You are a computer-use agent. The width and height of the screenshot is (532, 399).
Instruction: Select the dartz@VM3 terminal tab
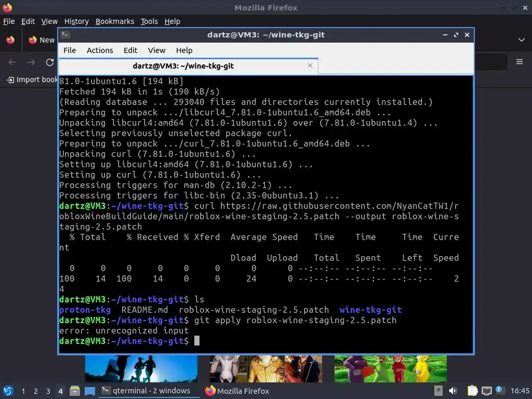point(188,66)
